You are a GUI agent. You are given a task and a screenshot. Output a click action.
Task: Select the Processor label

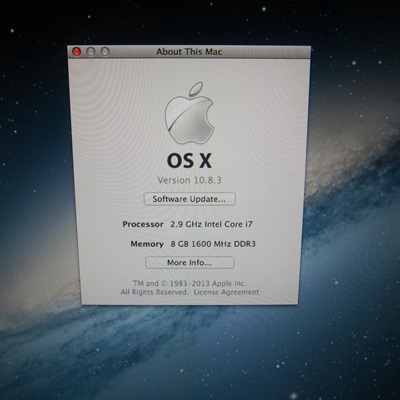point(143,224)
